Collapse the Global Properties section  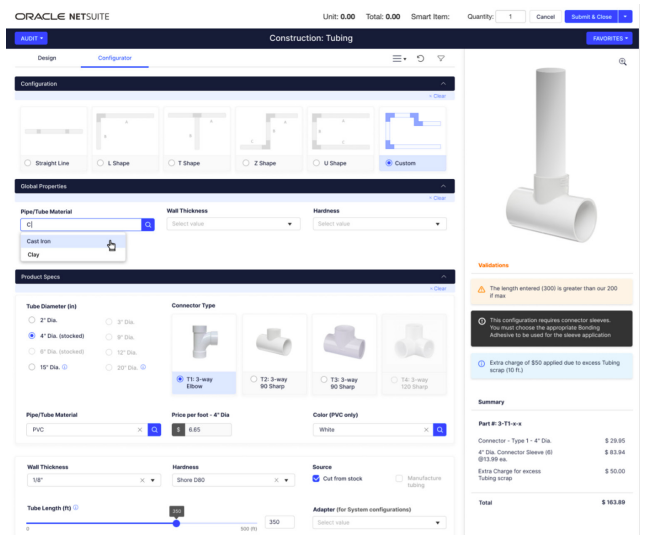442,186
